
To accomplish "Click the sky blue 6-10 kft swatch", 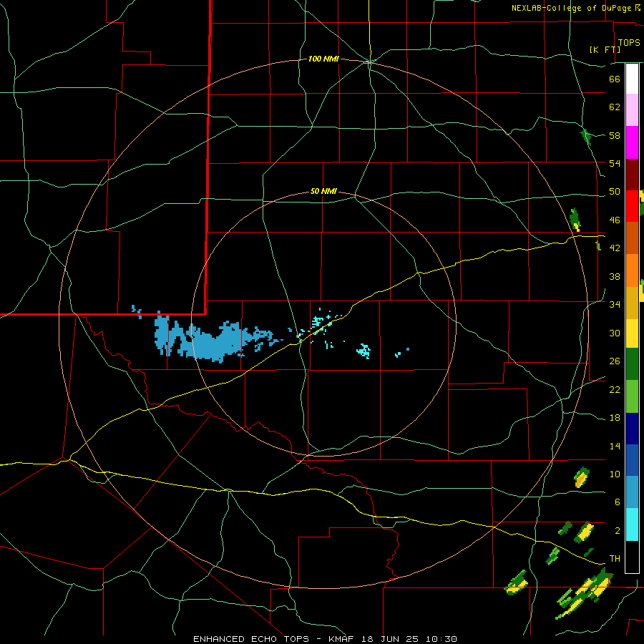I will click(632, 492).
